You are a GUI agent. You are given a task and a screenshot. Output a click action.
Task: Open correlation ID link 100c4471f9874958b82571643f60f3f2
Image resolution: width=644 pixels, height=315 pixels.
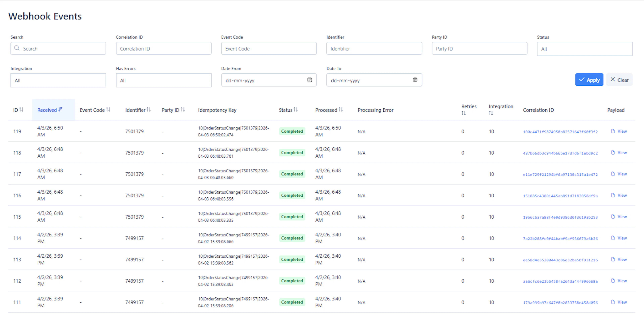tap(560, 132)
